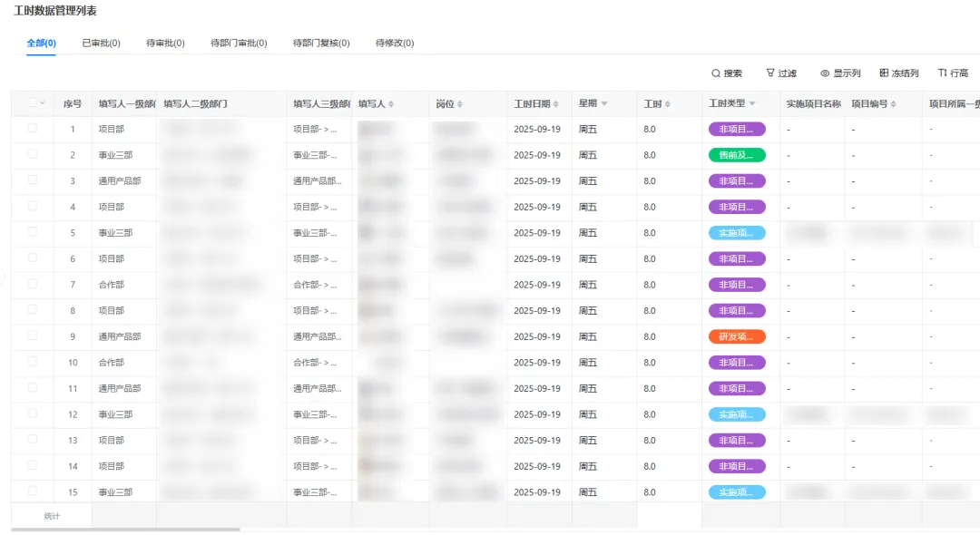
Task: Expand the dropdown arrow beside select-all checkbox
Action: pyautogui.click(x=43, y=103)
